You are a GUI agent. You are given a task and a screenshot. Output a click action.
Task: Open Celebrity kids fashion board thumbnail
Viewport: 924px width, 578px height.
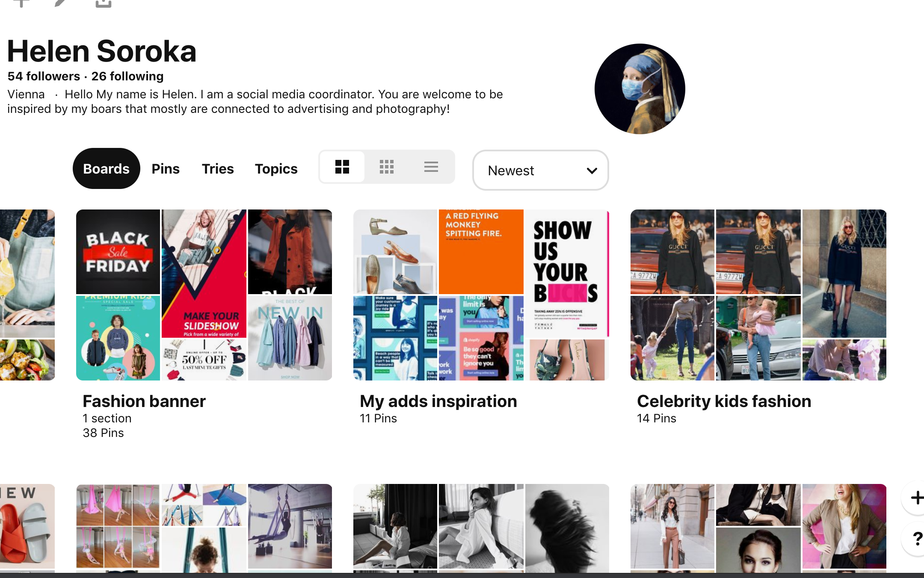758,295
